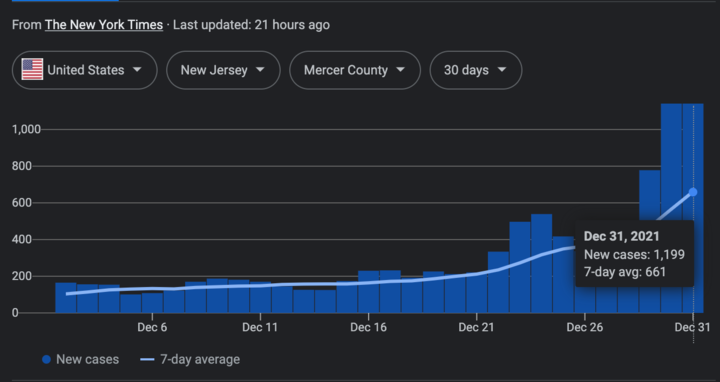Click the Dec 31, 2021 tooltip

(634, 254)
